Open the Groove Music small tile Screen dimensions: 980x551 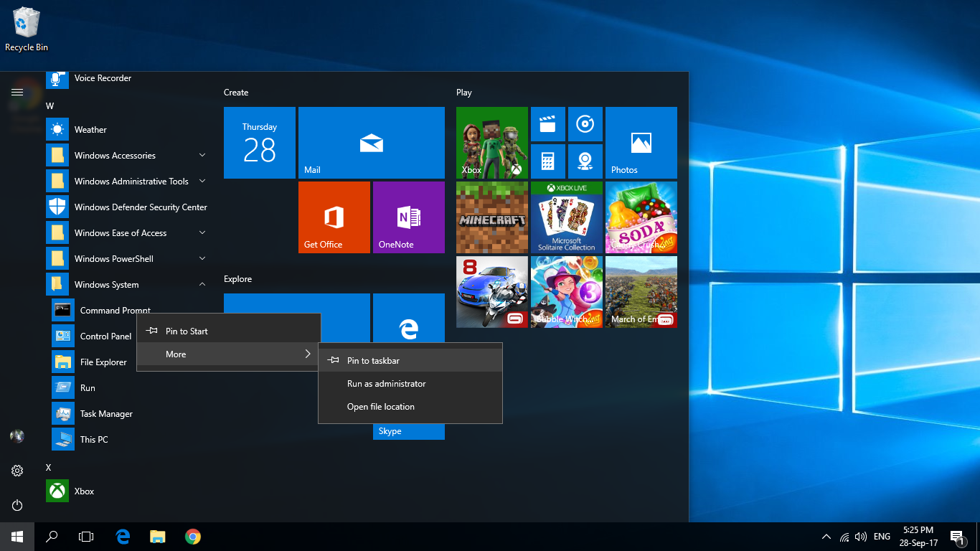click(585, 124)
